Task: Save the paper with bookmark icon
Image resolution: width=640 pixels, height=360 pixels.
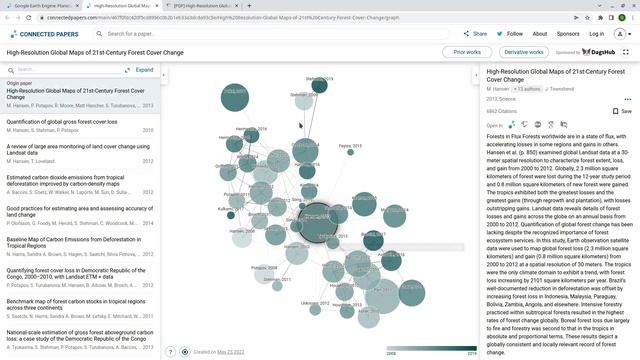Action: [622, 111]
